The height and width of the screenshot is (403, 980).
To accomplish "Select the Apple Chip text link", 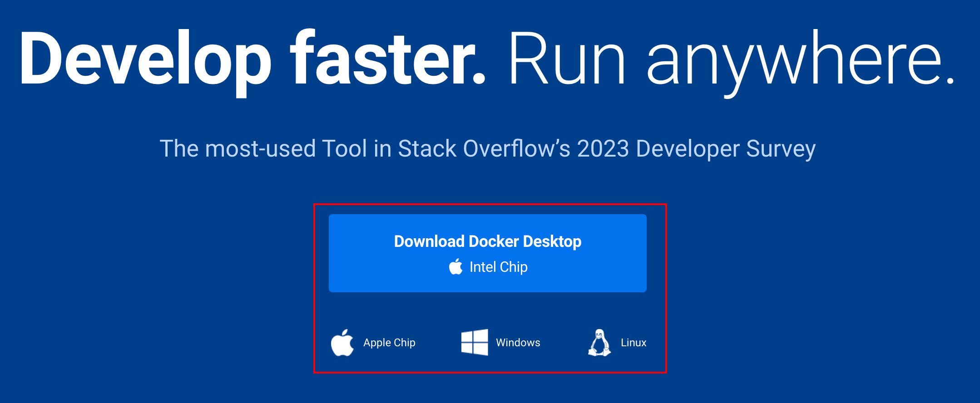I will (389, 343).
